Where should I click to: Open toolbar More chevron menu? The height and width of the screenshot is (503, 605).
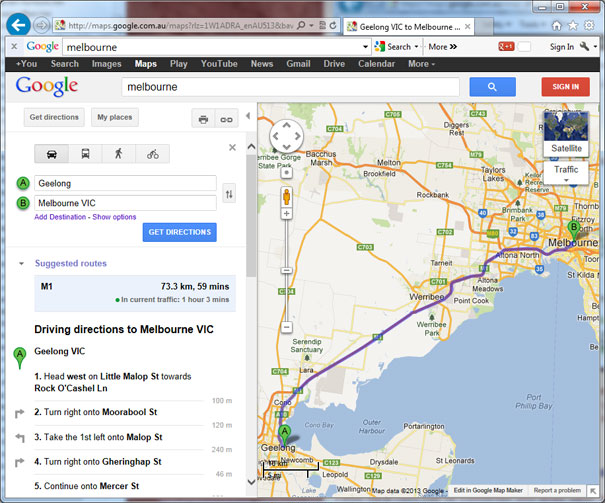(443, 47)
